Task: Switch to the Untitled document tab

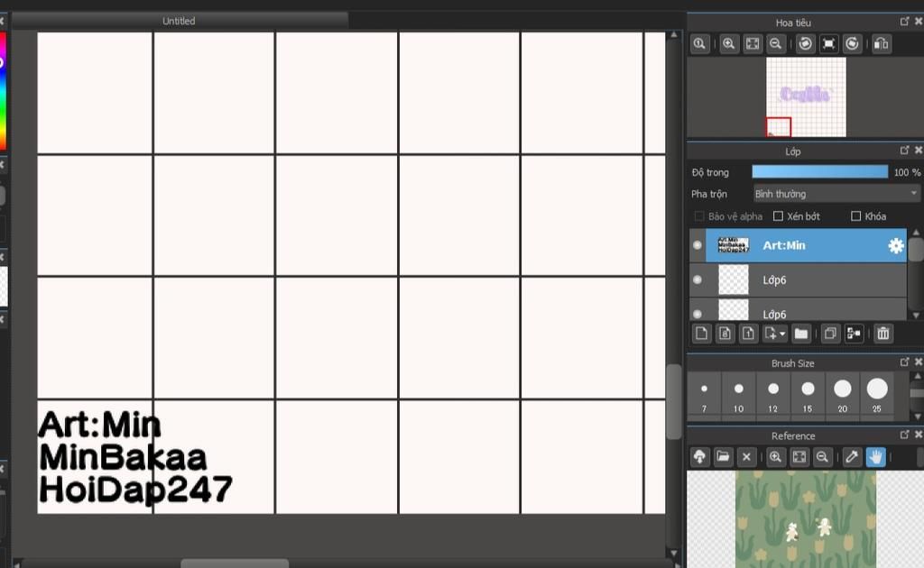Action: (180, 21)
